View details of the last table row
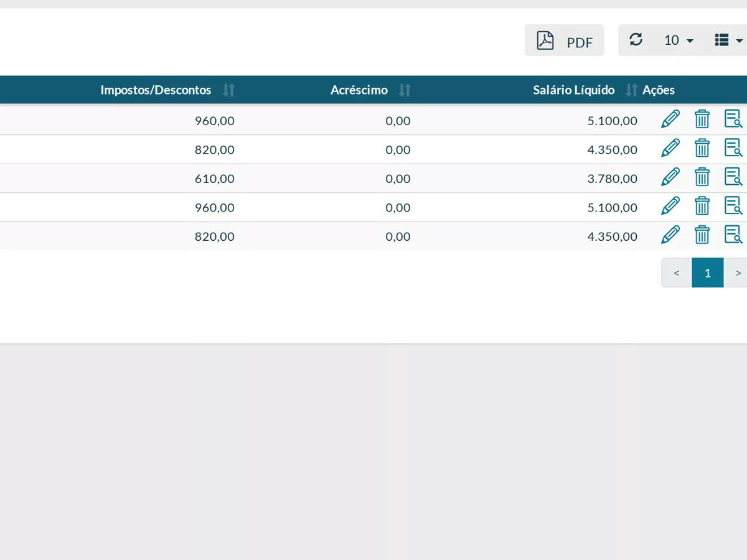This screenshot has height=560, width=747. point(733,235)
